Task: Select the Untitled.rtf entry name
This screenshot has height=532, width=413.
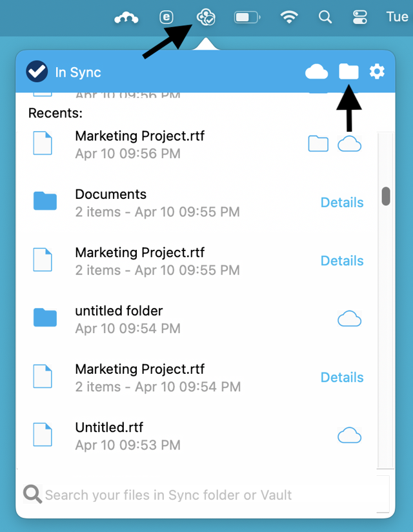Action: (109, 427)
